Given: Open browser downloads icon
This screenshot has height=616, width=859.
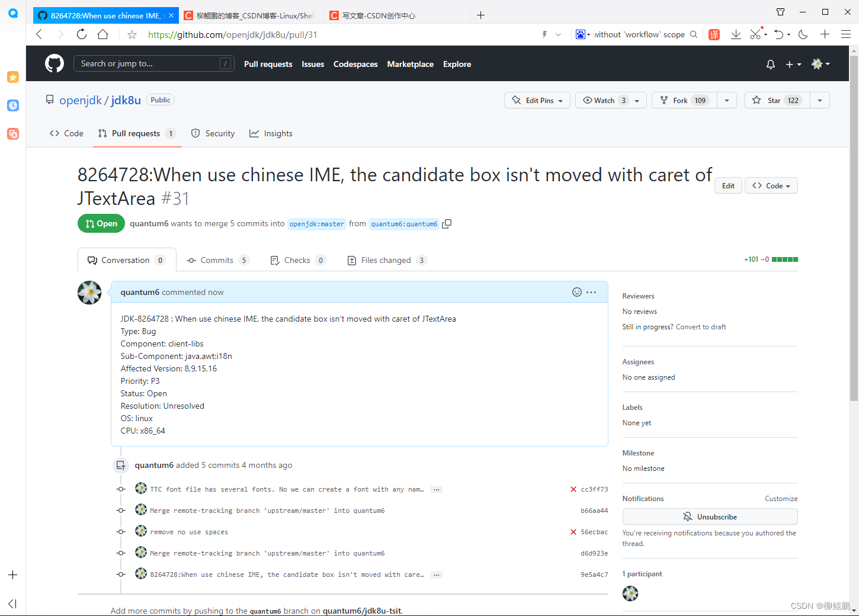Looking at the screenshot, I should (736, 34).
